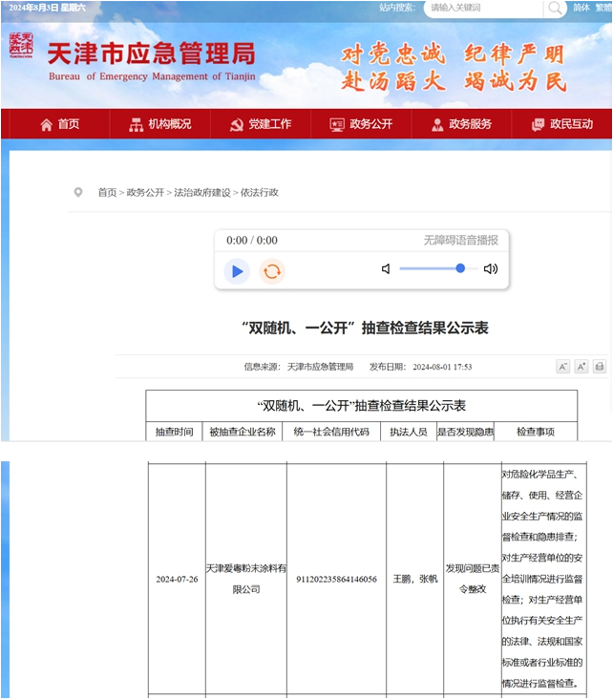Go to 依法行政 in the breadcrumb

pos(260,192)
